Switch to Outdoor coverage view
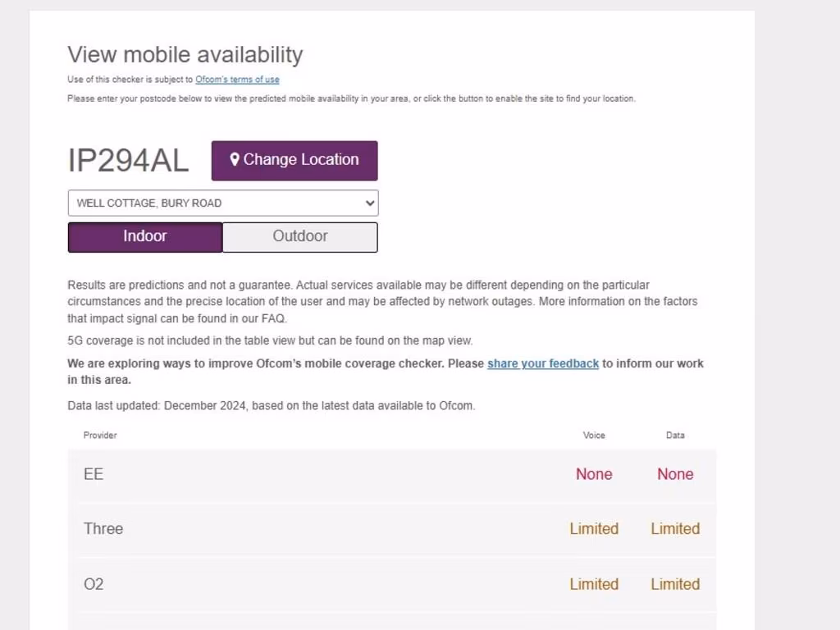840x630 pixels. (x=300, y=236)
